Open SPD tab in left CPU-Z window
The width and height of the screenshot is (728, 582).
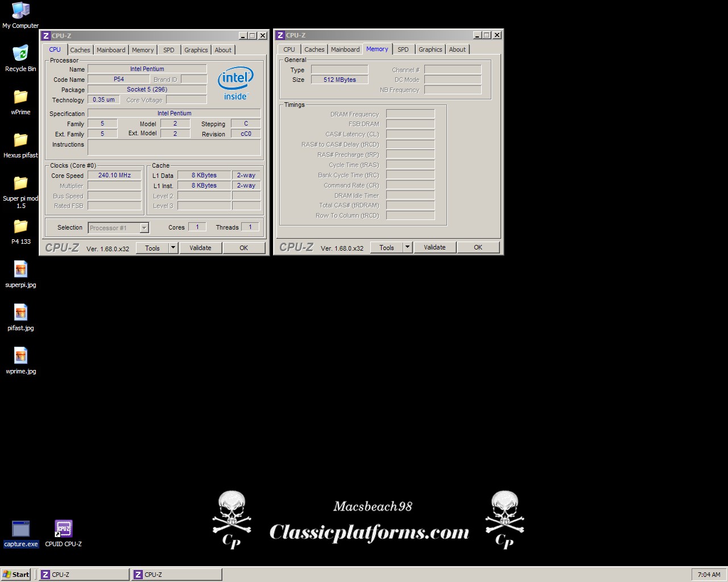coord(169,50)
